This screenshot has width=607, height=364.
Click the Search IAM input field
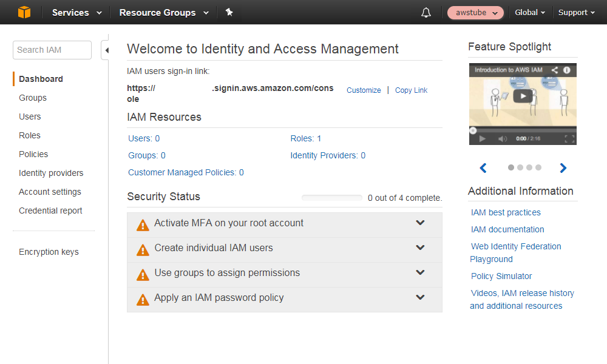(x=52, y=50)
